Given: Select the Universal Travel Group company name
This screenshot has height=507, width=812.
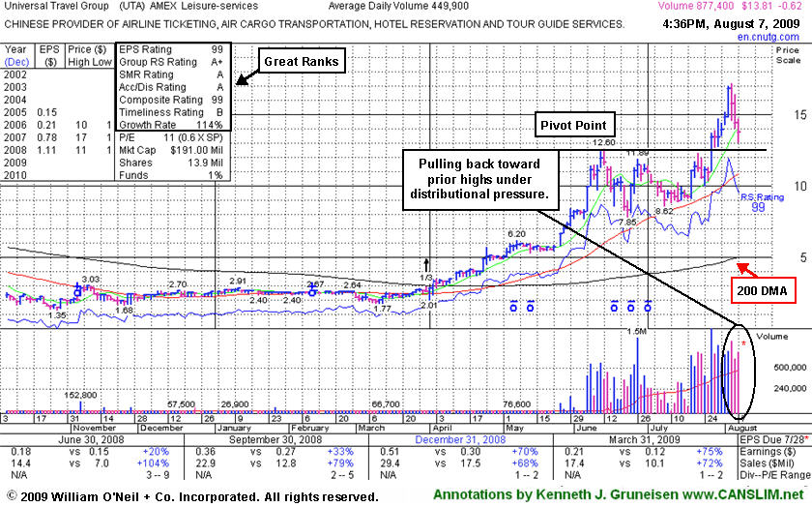Looking at the screenshot, I should [x=56, y=6].
